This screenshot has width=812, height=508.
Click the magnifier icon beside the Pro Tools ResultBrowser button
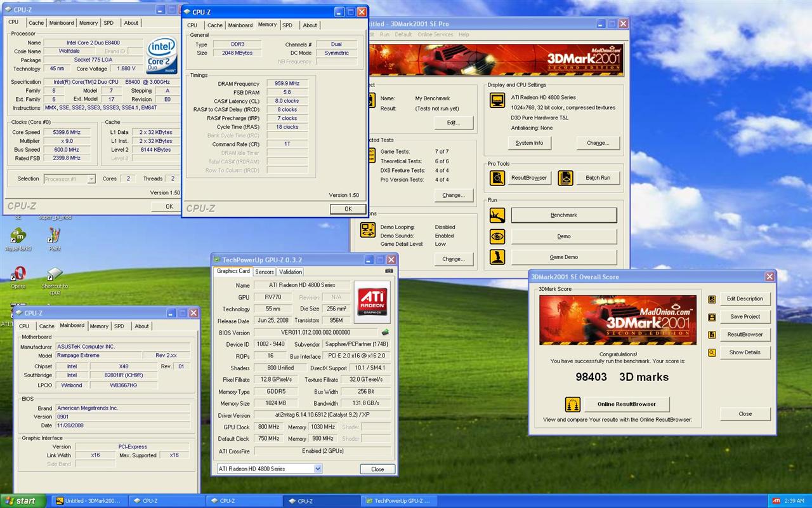pyautogui.click(x=497, y=178)
